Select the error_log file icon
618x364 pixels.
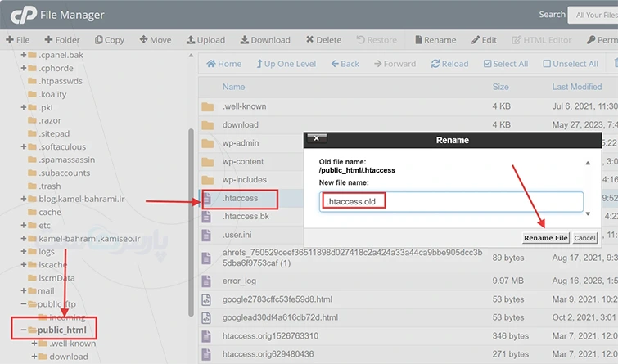(x=206, y=281)
